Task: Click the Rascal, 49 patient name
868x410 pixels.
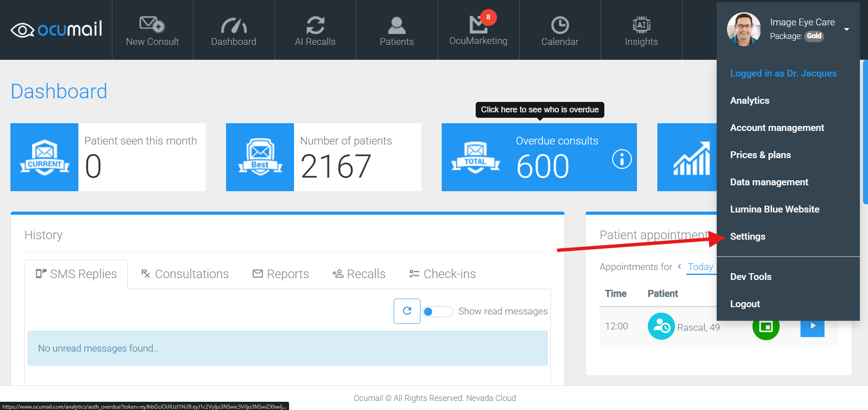Action: pyautogui.click(x=699, y=328)
